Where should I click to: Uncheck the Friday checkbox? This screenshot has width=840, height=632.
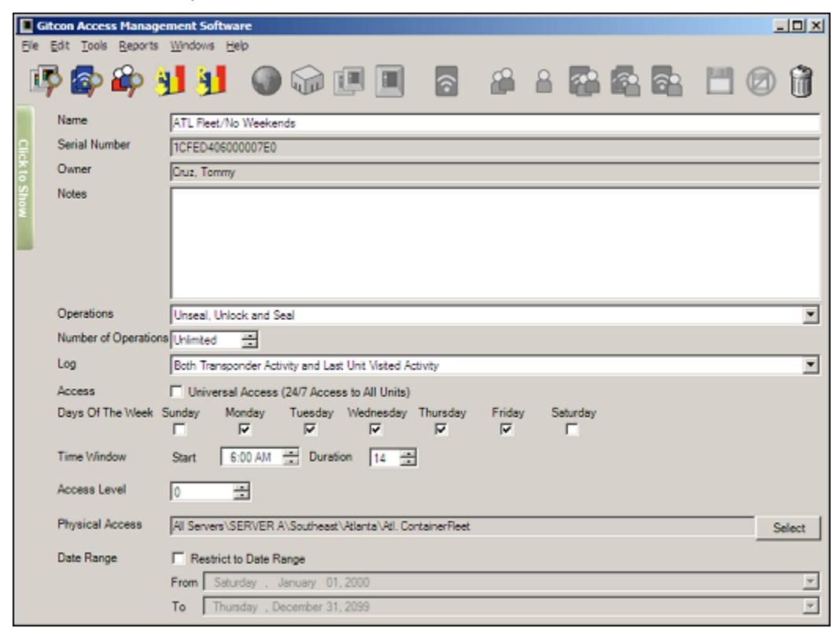pyautogui.click(x=507, y=429)
